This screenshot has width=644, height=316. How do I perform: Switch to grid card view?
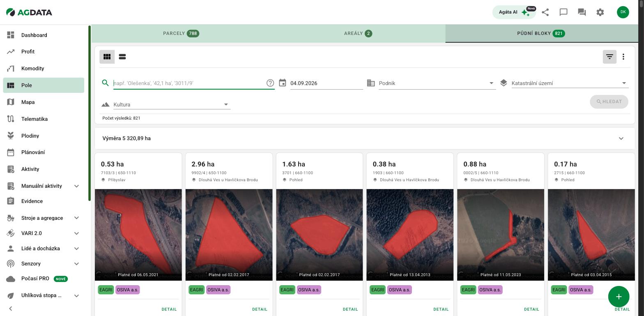click(107, 57)
